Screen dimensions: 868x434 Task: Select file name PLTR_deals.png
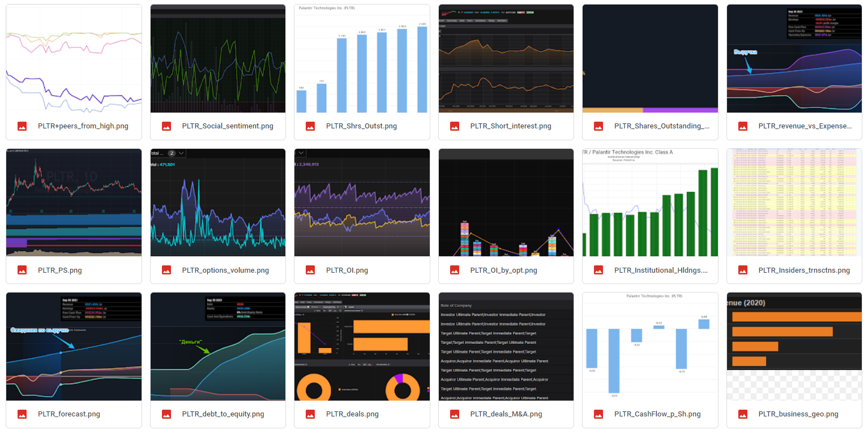point(352,414)
